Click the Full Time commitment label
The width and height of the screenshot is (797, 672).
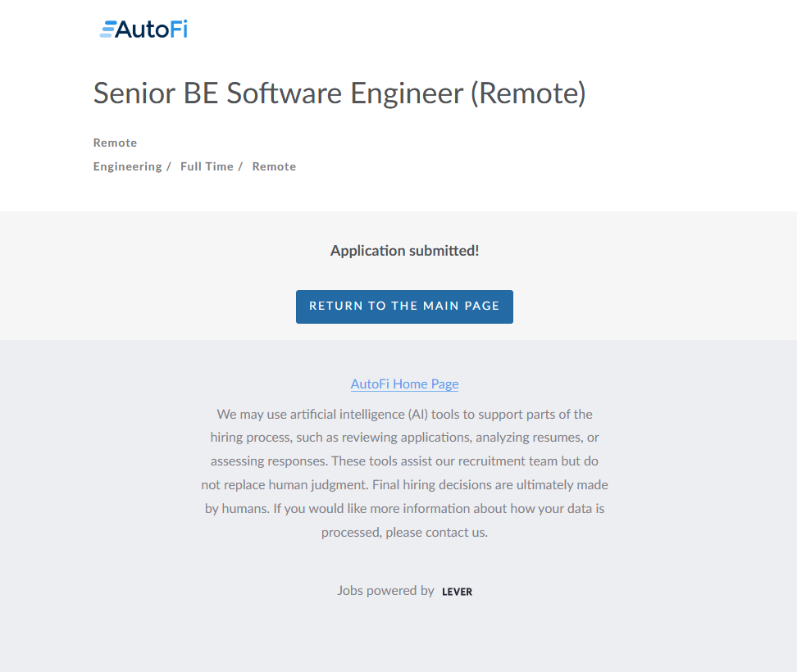pyautogui.click(x=207, y=166)
